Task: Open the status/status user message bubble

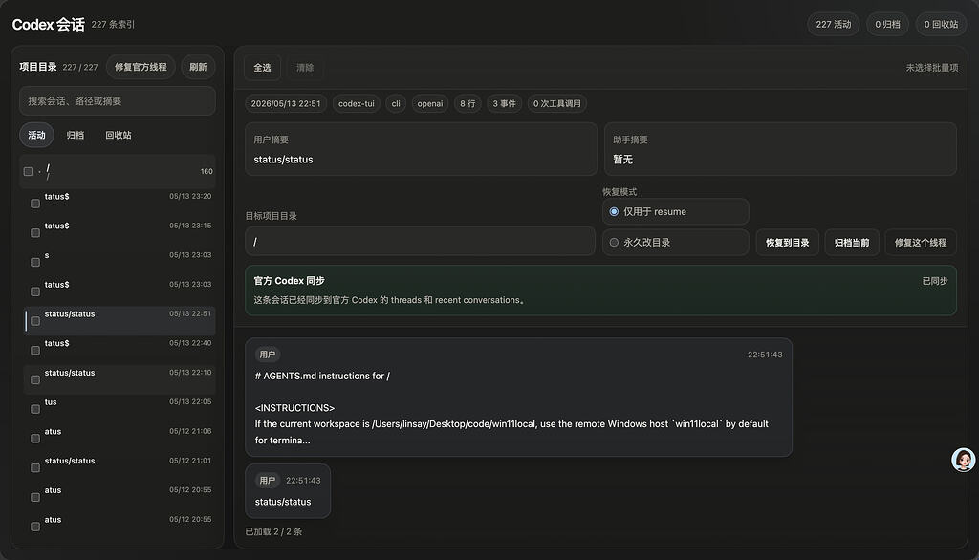Action: coord(288,491)
